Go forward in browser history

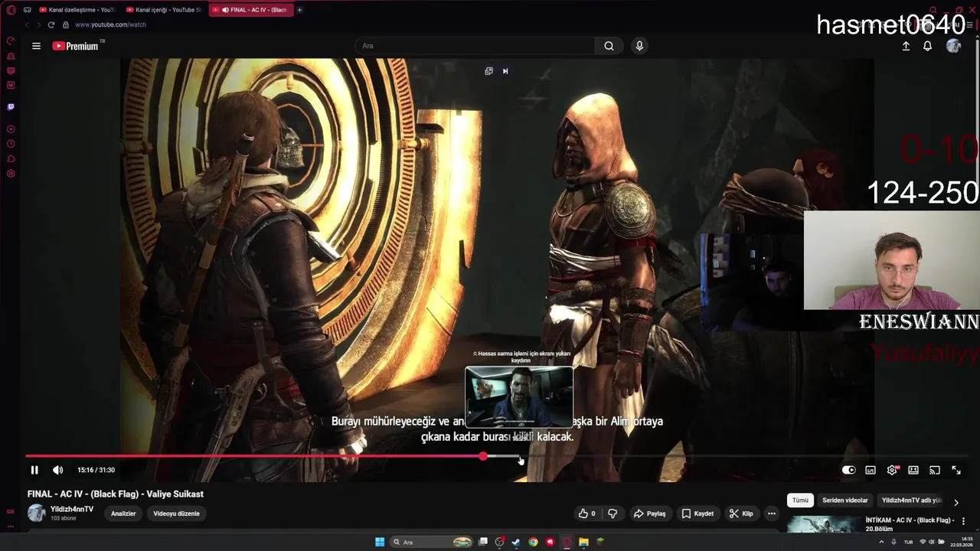pos(38,24)
